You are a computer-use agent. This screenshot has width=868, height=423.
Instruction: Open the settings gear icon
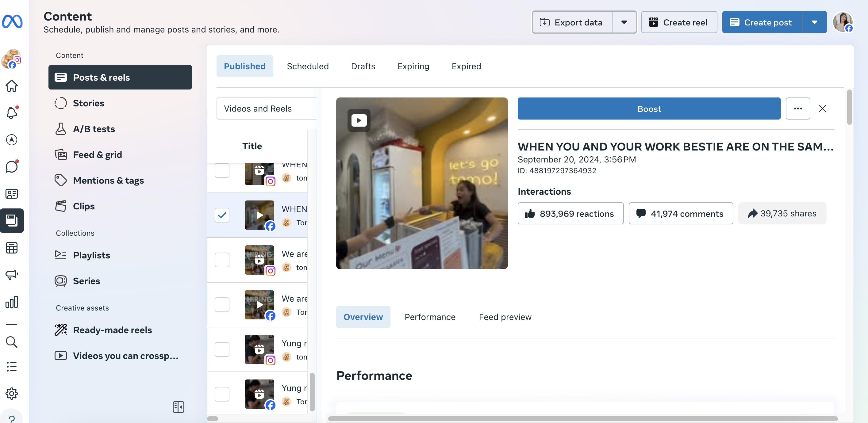pos(11,393)
